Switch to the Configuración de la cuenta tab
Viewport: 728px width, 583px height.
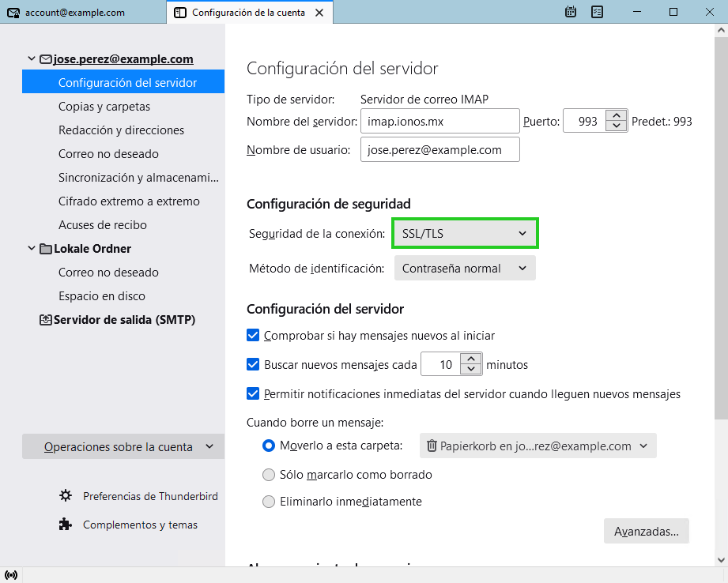[x=248, y=13]
